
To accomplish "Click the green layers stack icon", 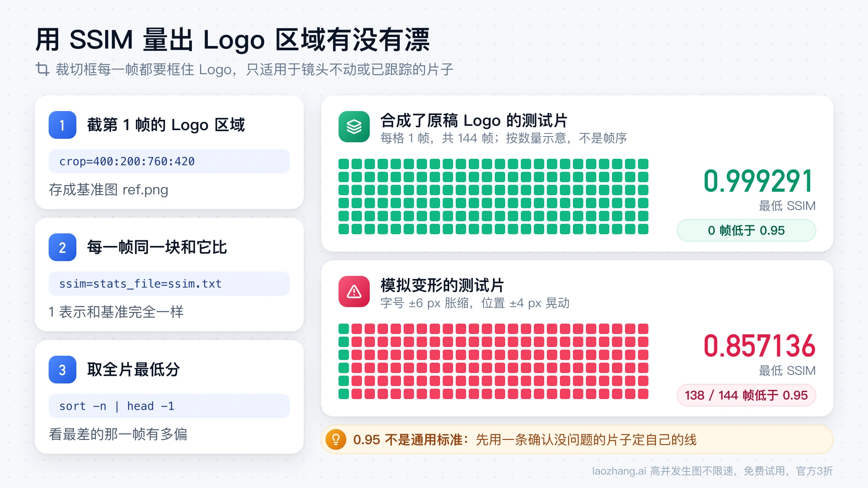I will point(354,127).
